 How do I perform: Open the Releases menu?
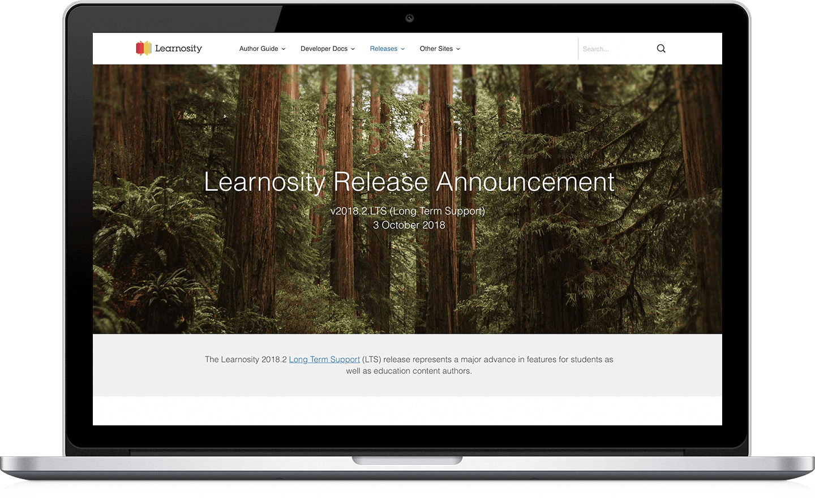(x=387, y=49)
